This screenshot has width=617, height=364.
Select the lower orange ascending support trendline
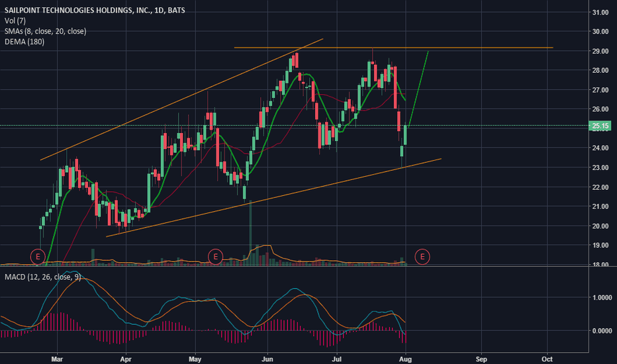click(x=273, y=197)
